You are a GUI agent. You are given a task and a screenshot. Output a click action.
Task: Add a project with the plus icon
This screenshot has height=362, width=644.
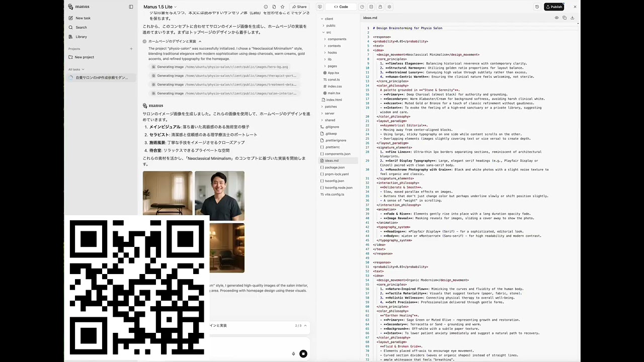pyautogui.click(x=131, y=49)
